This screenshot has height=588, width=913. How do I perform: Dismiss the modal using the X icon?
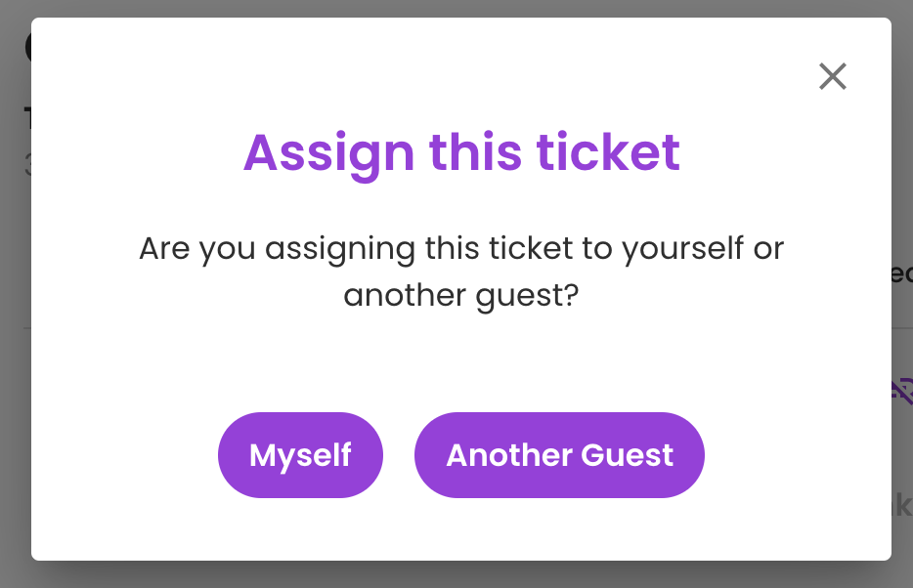coord(832,76)
